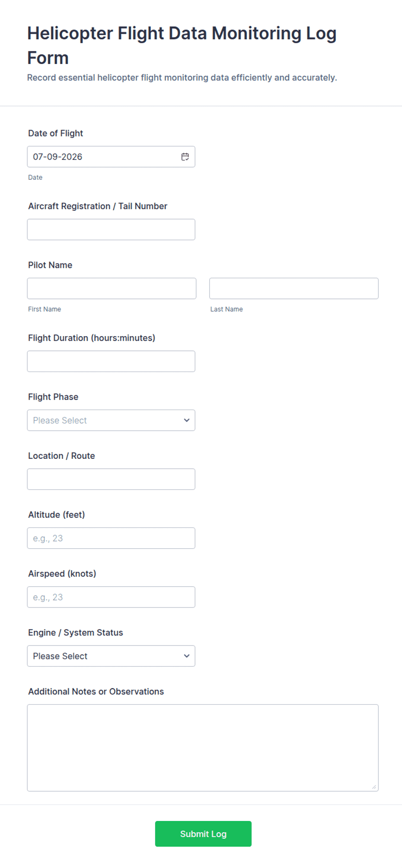Focus the Aircraft Registration / Tail Number field
The width and height of the screenshot is (402, 868).
tap(111, 229)
